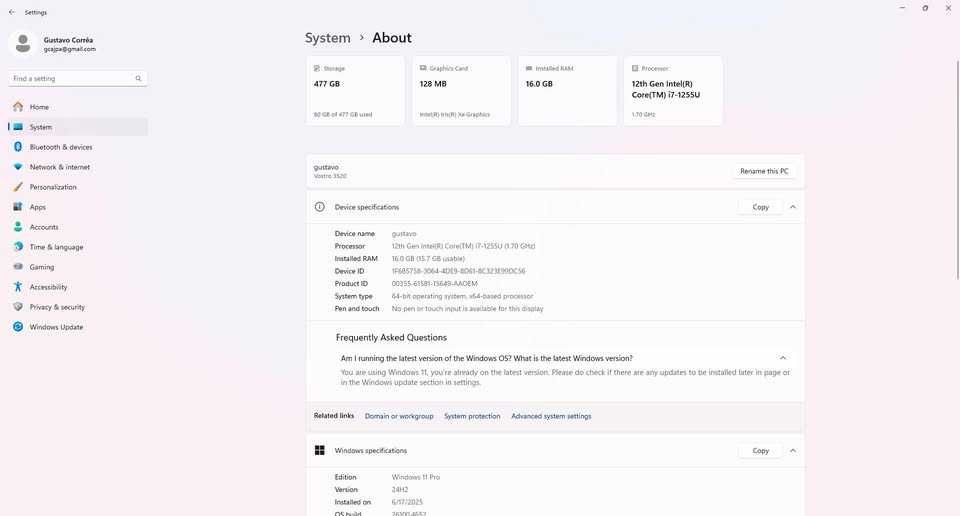Go to Network & internet settings
960x516 pixels.
(78, 166)
